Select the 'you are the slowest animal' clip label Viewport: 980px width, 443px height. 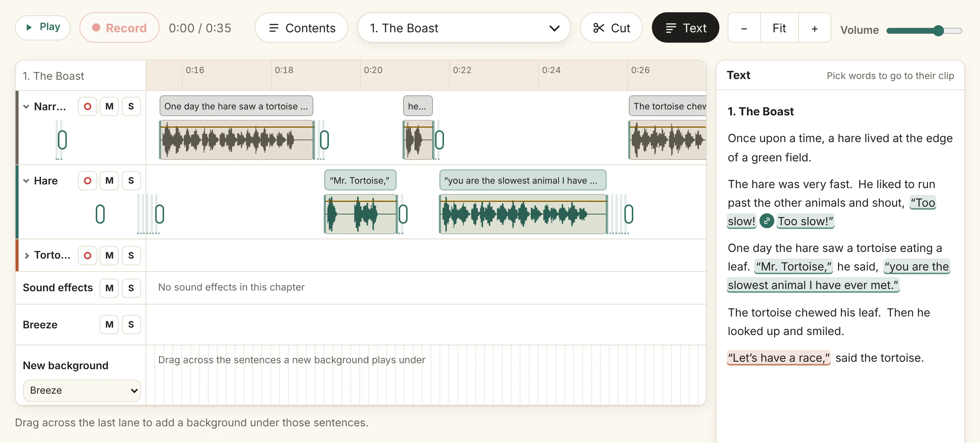point(522,180)
